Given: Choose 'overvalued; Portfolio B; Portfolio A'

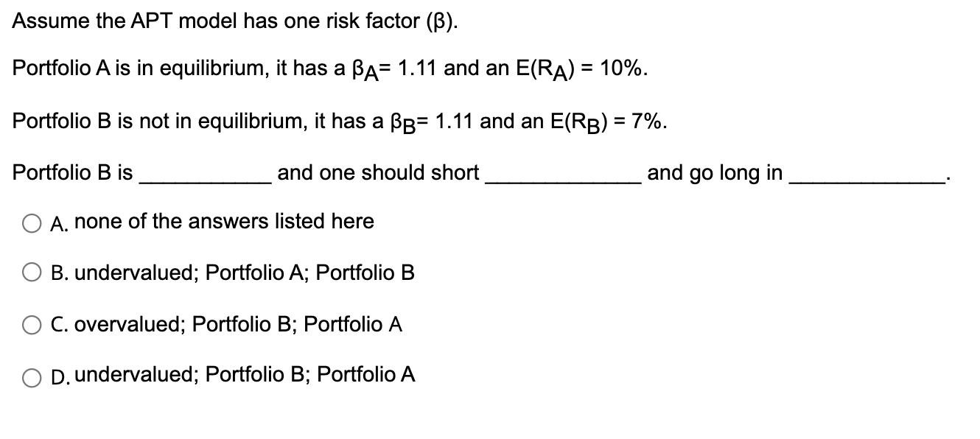Looking at the screenshot, I should [x=247, y=324].
